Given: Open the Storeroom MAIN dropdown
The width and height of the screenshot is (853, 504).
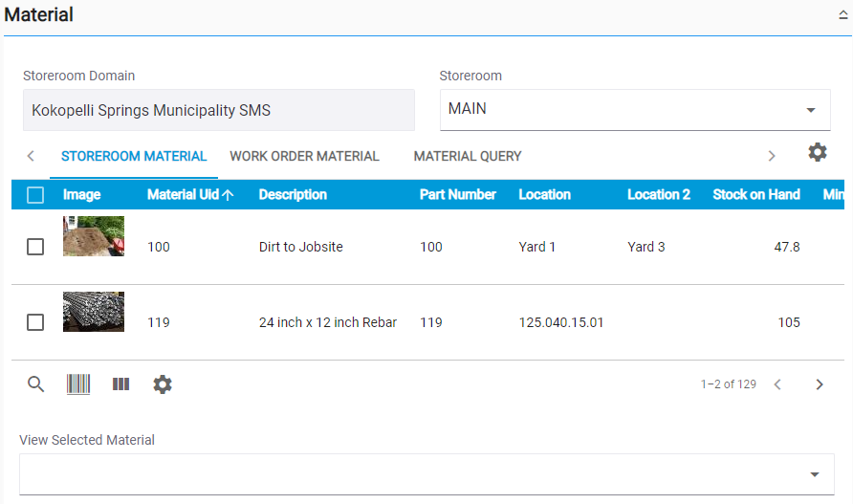Looking at the screenshot, I should [635, 110].
